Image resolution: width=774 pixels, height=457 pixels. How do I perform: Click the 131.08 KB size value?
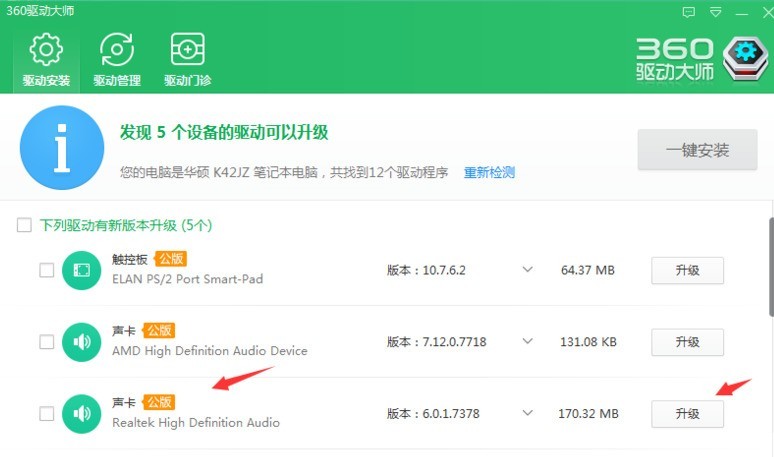pos(588,342)
